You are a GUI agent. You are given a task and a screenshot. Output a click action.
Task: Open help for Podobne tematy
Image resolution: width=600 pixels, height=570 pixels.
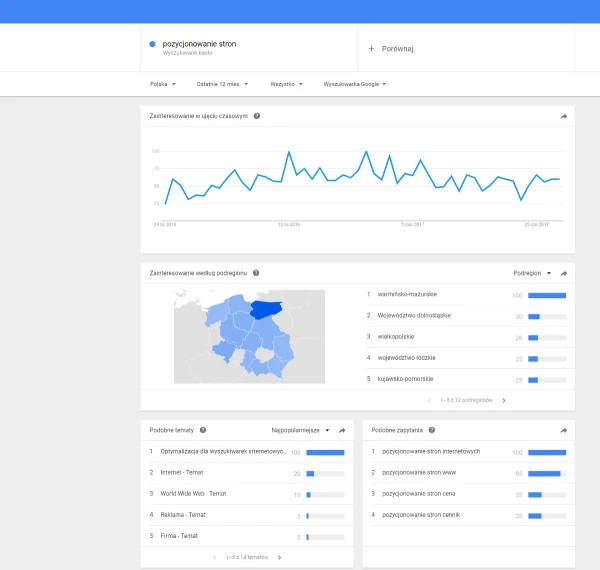coord(203,430)
